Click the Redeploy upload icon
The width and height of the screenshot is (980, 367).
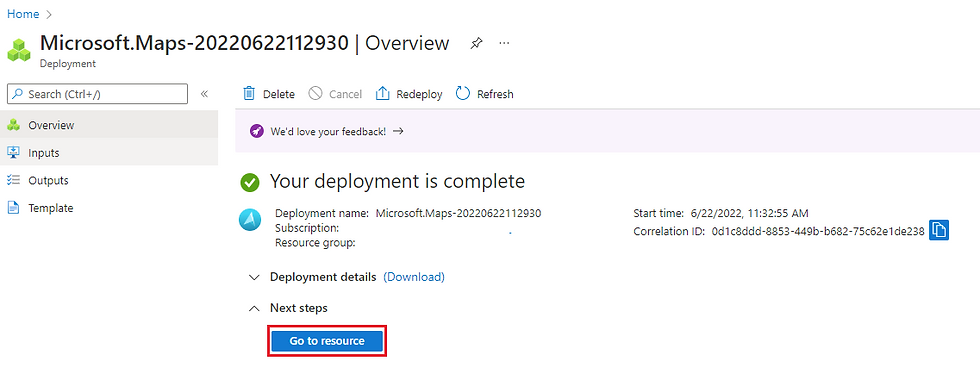coord(382,94)
